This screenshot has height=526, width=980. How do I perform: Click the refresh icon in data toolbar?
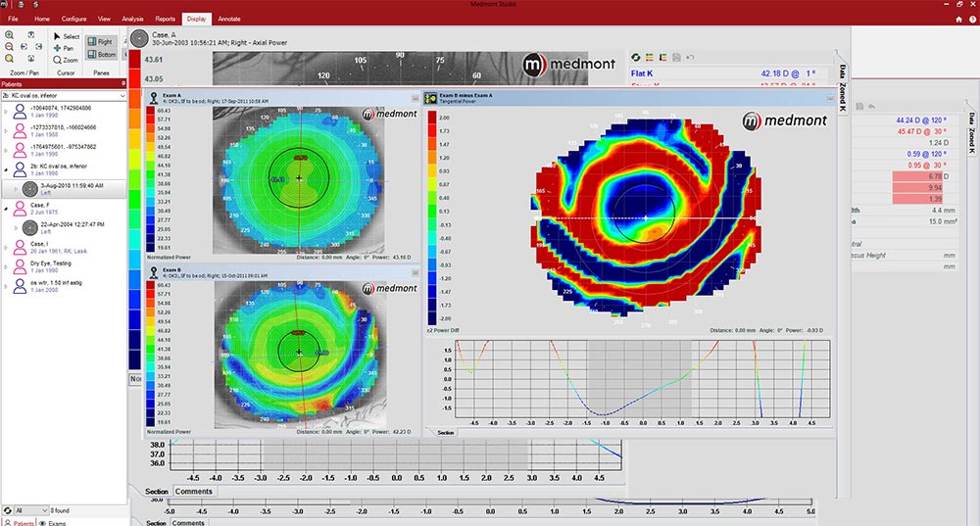[636, 58]
